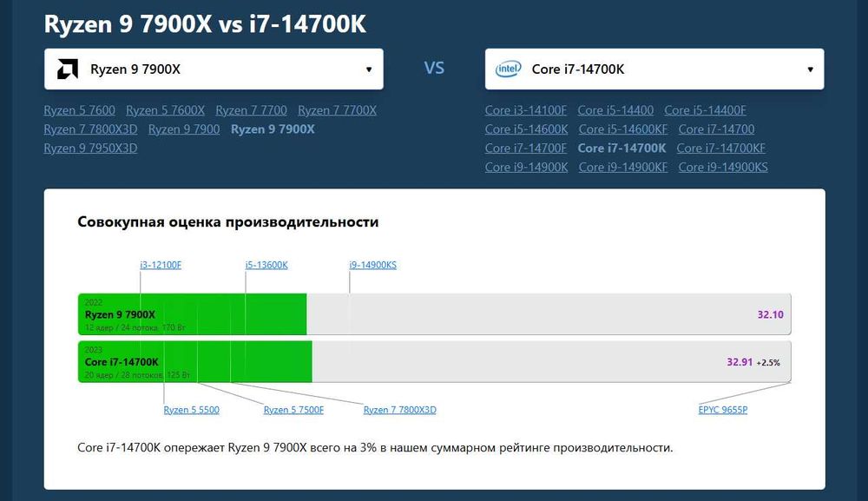Click the Intel logo in right selector
Viewport: 868px width, 501px height.
click(x=508, y=69)
